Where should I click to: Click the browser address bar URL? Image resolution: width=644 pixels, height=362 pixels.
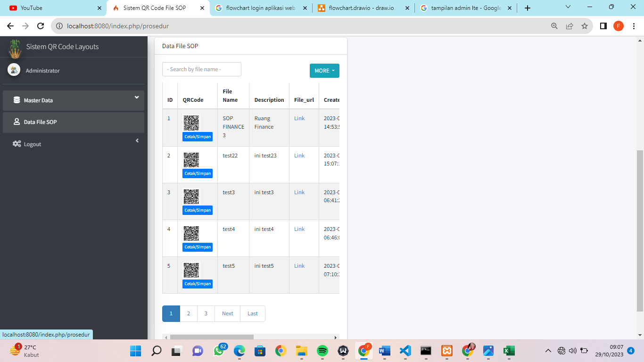[x=118, y=26]
